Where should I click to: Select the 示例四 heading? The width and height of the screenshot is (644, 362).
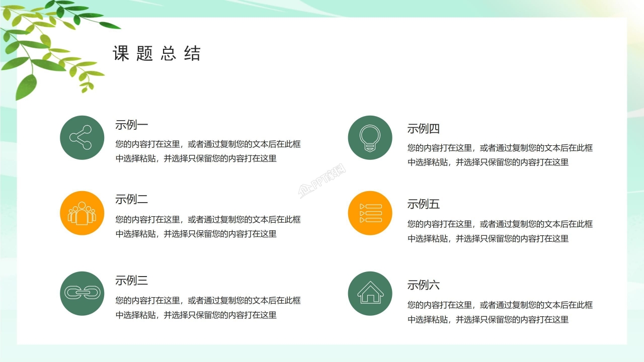click(x=423, y=129)
